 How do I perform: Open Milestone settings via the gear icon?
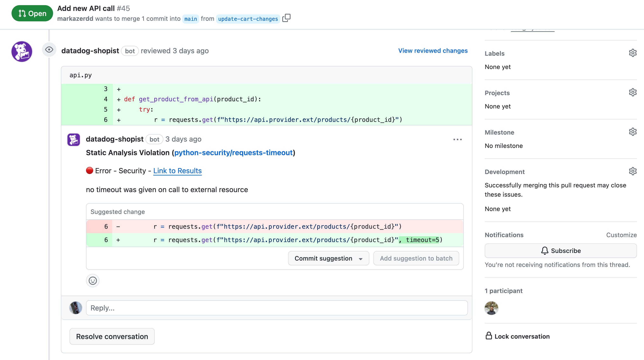(x=633, y=132)
